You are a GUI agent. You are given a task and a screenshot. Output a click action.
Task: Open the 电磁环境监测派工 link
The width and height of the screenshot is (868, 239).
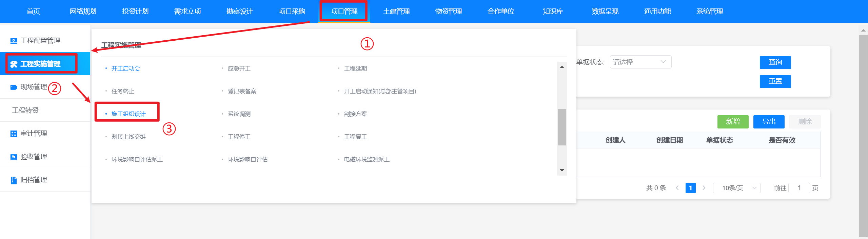pos(367,159)
